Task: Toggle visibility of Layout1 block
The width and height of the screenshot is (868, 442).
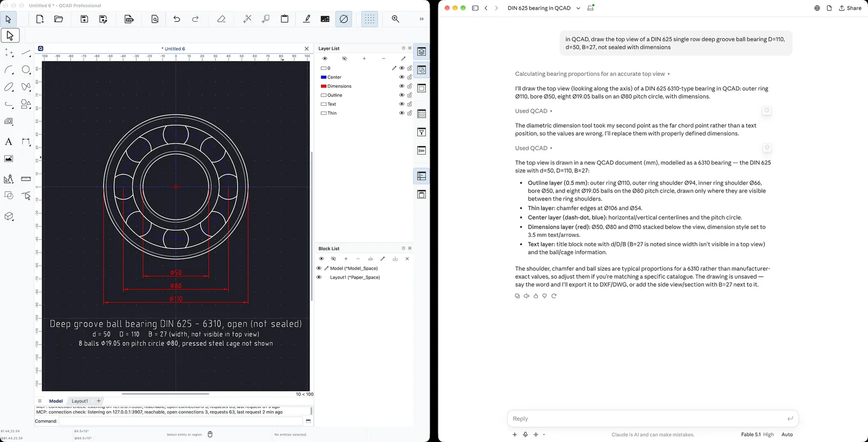Action: tap(319, 277)
